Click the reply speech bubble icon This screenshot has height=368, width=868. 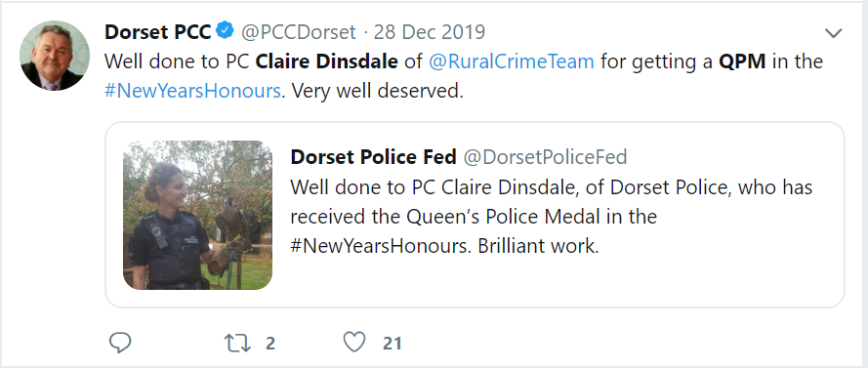(119, 343)
